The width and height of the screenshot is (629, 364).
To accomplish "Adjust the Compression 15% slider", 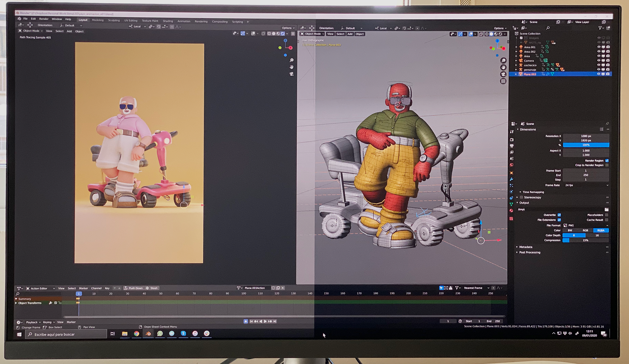I will pos(586,240).
